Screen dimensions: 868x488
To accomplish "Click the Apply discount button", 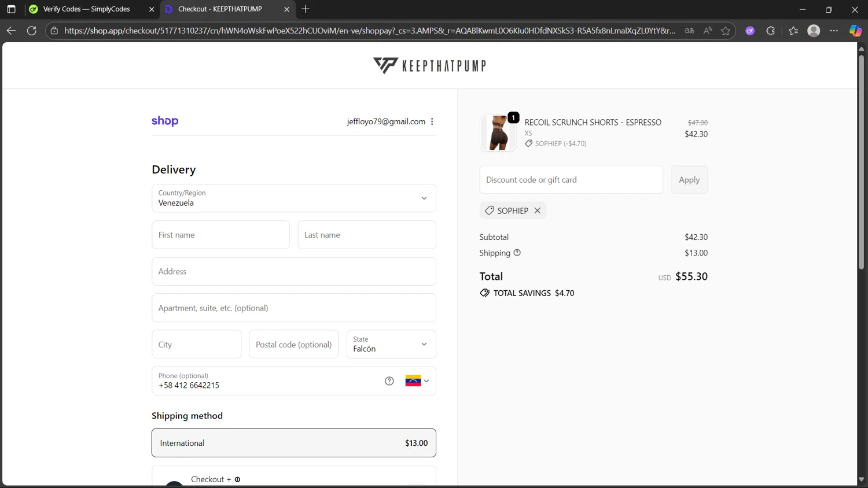I will coord(689,179).
